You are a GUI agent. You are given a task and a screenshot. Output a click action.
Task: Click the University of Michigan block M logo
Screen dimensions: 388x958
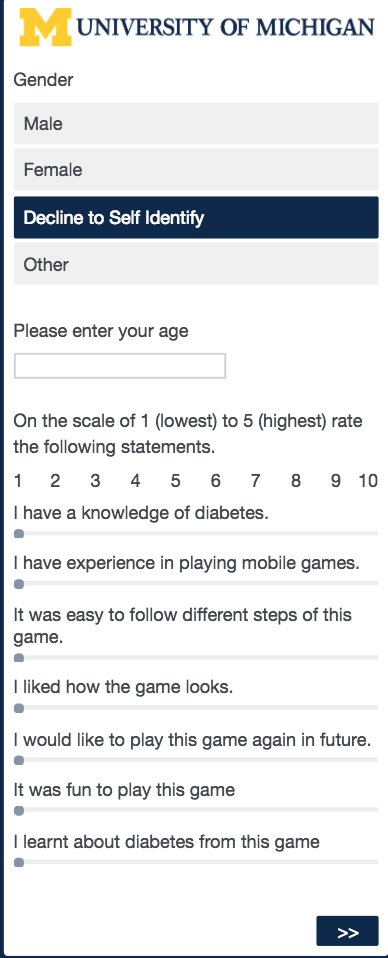point(45,27)
